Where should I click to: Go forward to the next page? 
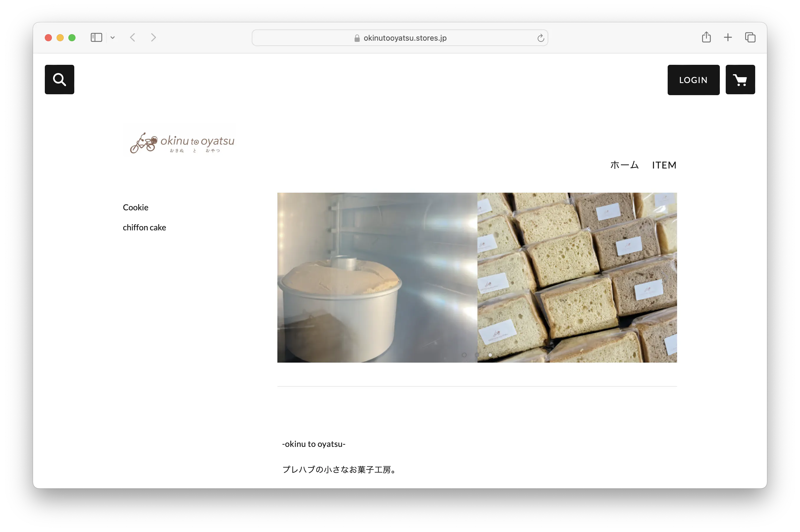(x=153, y=37)
